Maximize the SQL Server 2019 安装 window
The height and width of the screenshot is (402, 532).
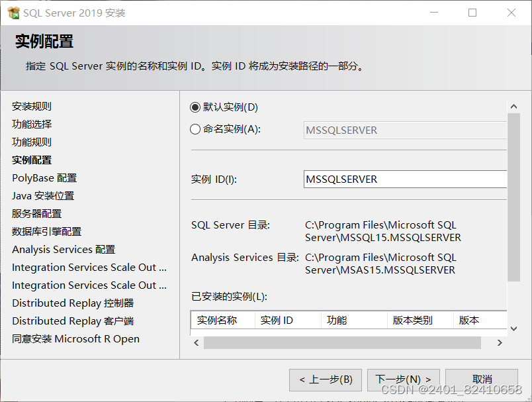pyautogui.click(x=472, y=13)
